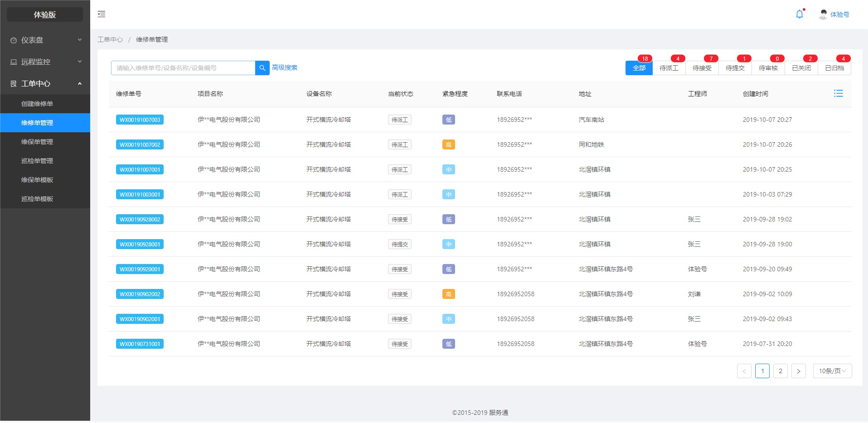The height and width of the screenshot is (423, 868).
Task: Click the 创建时间 column header
Action: pyautogui.click(x=756, y=94)
